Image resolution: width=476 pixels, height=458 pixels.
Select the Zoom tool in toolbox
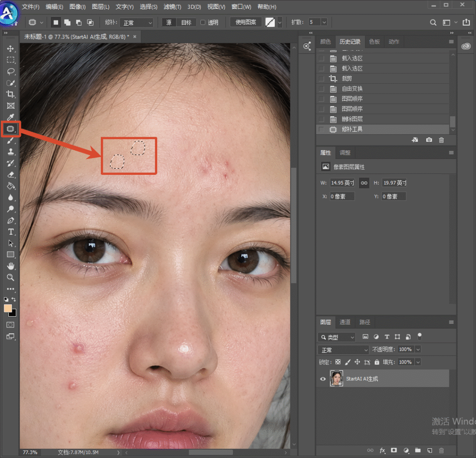[x=11, y=277]
